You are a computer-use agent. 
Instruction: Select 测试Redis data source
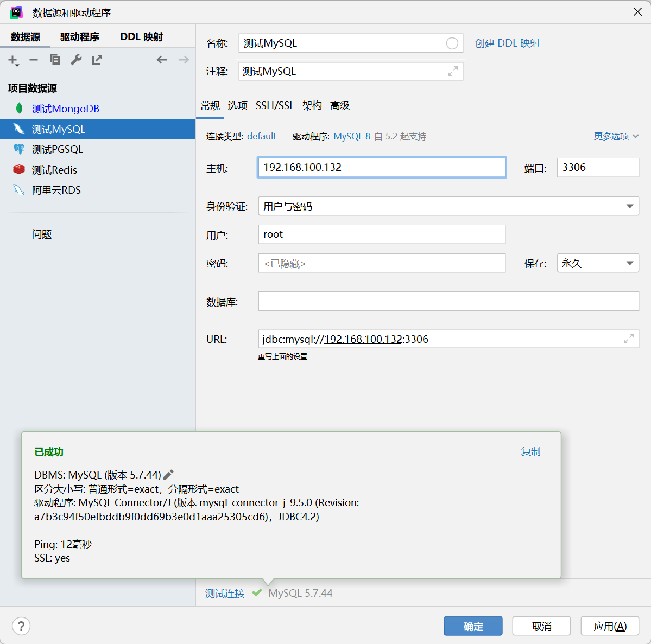(x=98, y=170)
